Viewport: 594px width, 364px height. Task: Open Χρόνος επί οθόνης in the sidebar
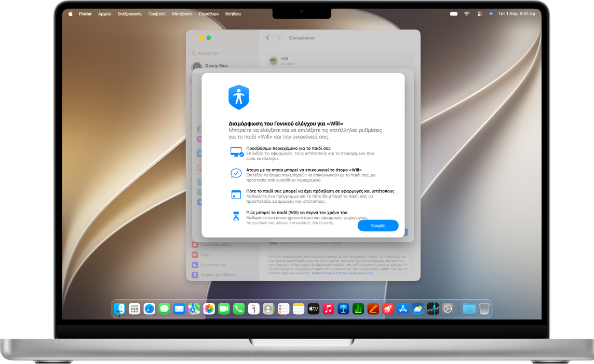click(x=215, y=275)
